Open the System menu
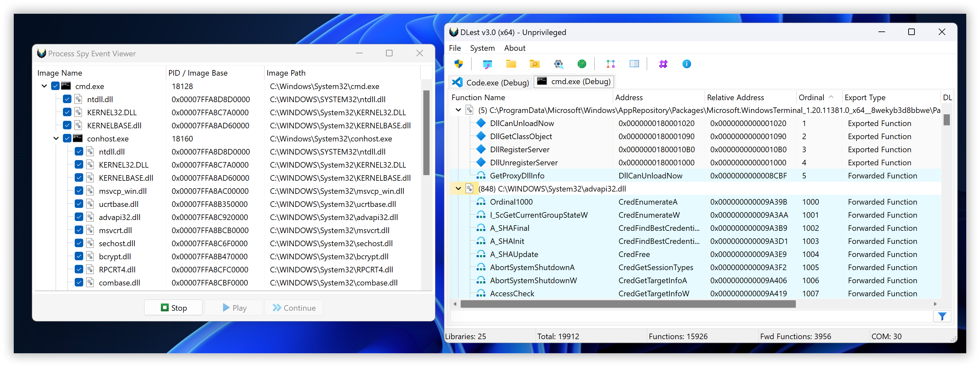 (x=482, y=48)
